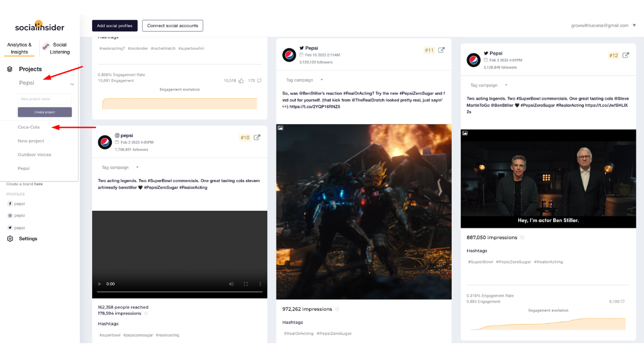644x358 pixels.
Task: Click the #11 rank badge
Action: coord(429,50)
